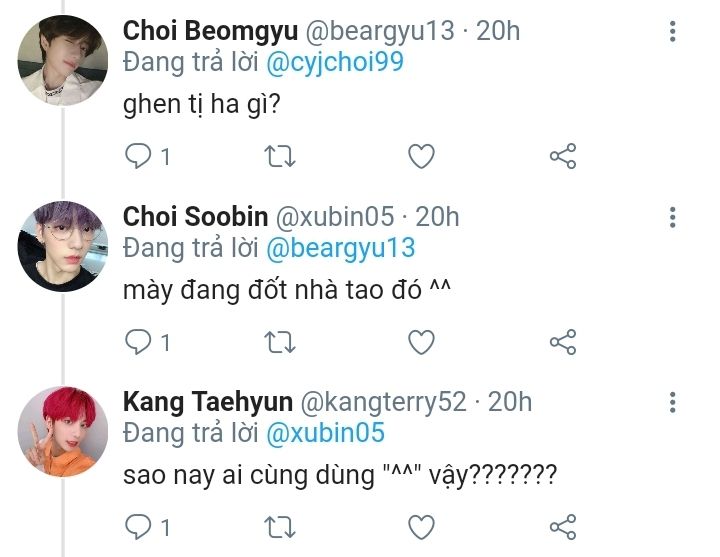This screenshot has height=557, width=720.
Task: Open Choi Beomgyu's profile picture
Action: coord(63,60)
